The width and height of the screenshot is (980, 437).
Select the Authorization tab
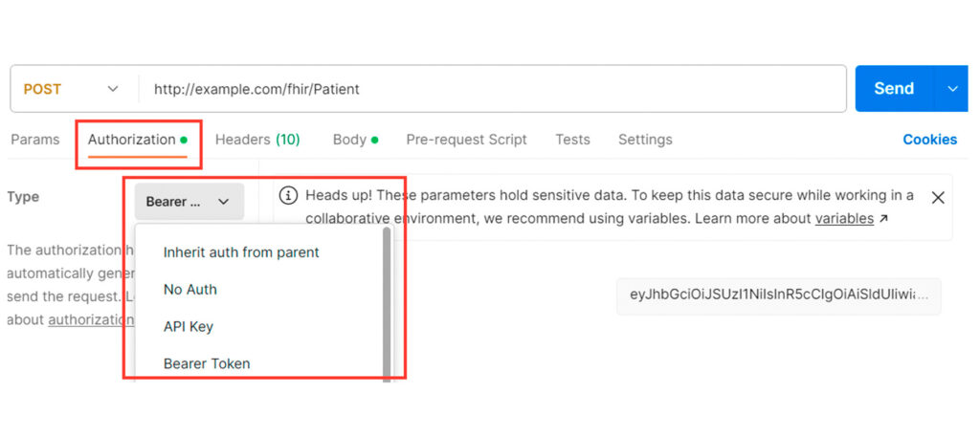pos(132,140)
